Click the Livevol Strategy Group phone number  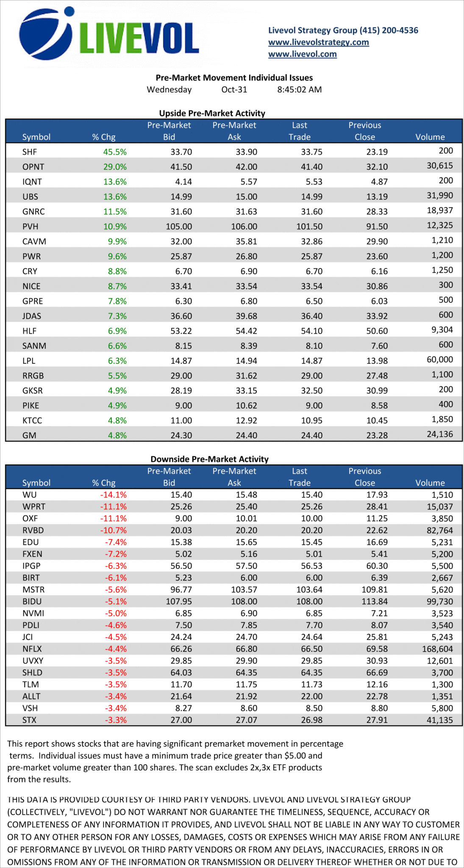coord(389,30)
